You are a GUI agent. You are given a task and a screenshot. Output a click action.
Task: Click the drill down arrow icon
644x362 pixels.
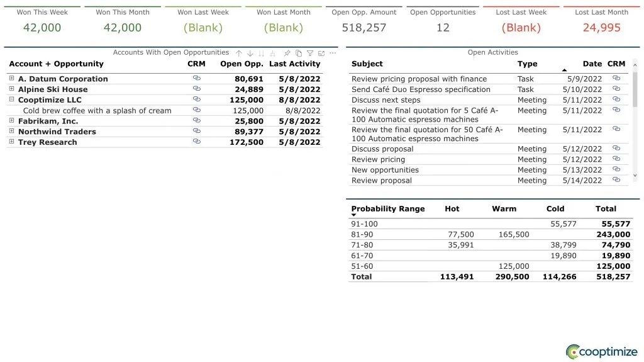point(250,54)
